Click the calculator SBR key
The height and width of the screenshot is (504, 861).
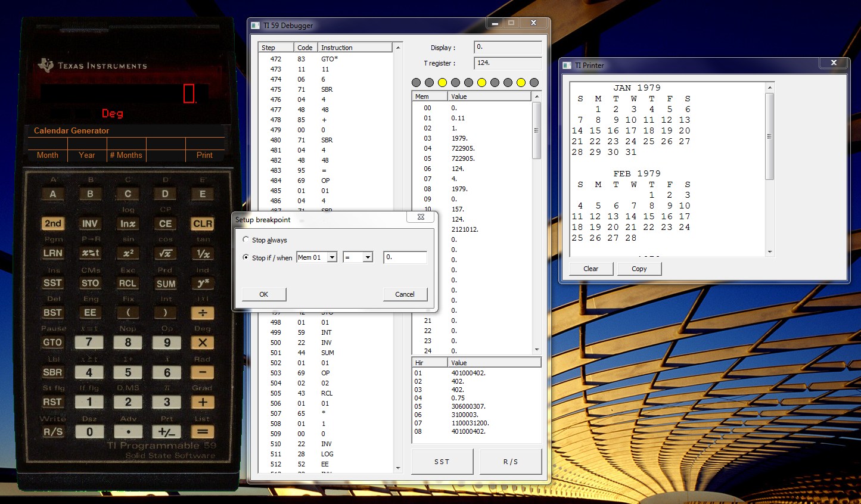(x=52, y=372)
